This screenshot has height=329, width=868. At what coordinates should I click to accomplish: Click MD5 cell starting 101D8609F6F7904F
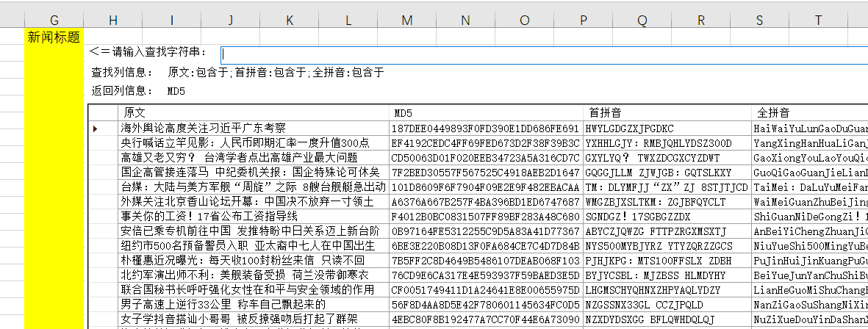[486, 187]
